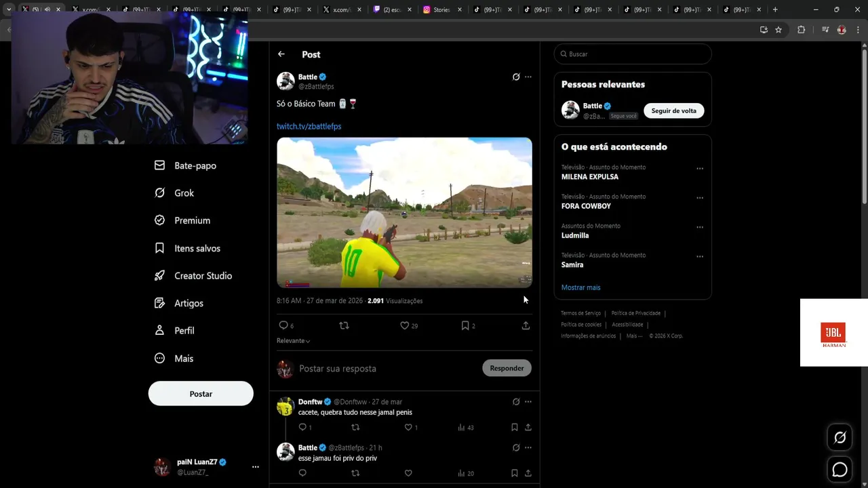Open options for Ludmilla trend
This screenshot has width=868, height=488.
(700, 227)
